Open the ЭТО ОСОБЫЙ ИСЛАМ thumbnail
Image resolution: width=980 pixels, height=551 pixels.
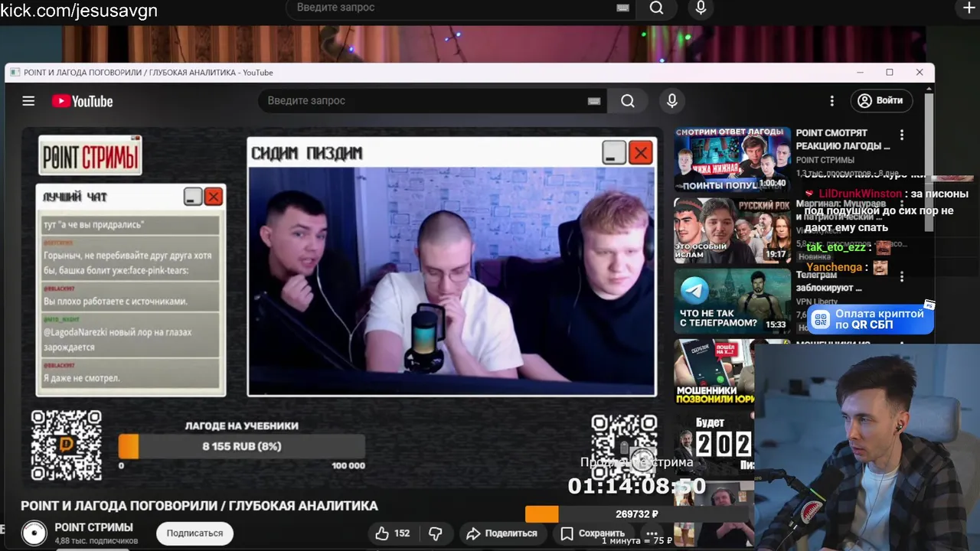(x=732, y=231)
